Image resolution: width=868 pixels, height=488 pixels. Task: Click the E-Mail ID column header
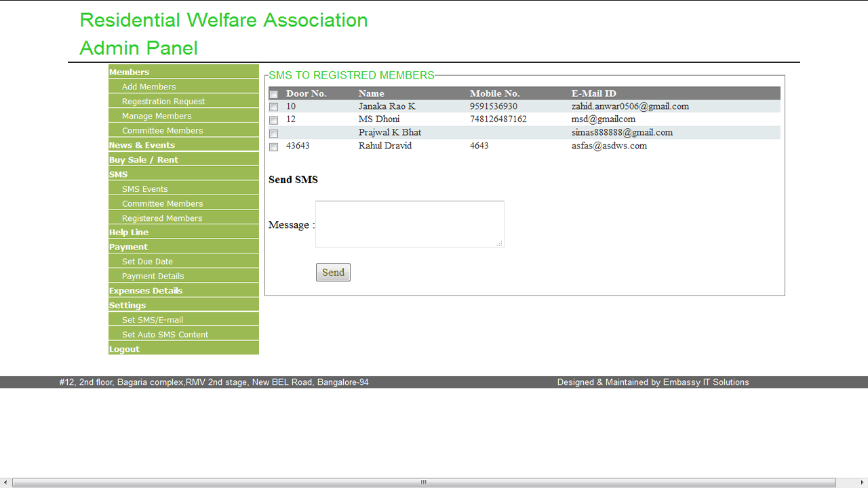[x=594, y=94]
